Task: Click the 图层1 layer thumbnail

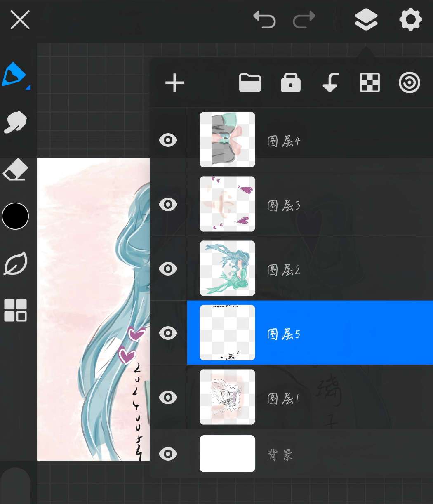Action: pos(227,397)
